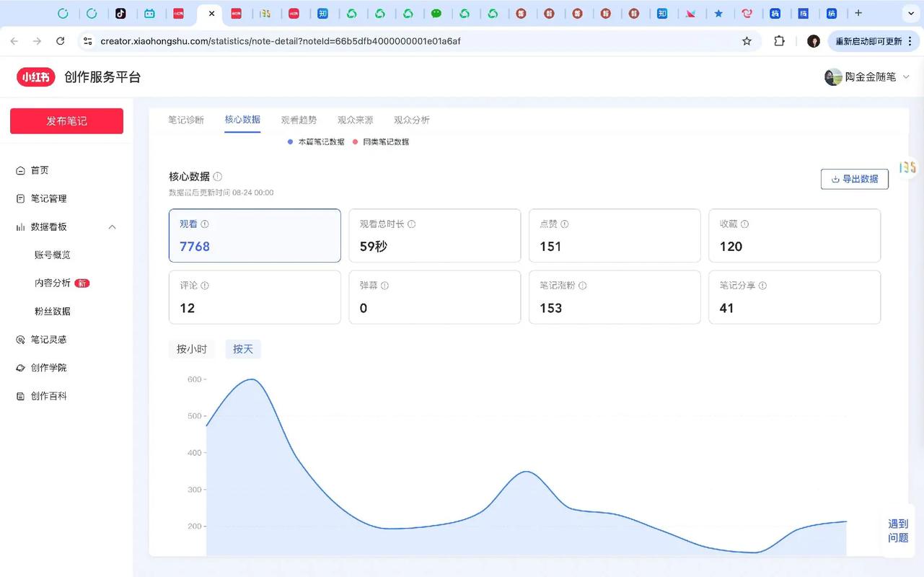This screenshot has width=924, height=577.
Task: Click inside the browser address bar
Action: coord(289,41)
